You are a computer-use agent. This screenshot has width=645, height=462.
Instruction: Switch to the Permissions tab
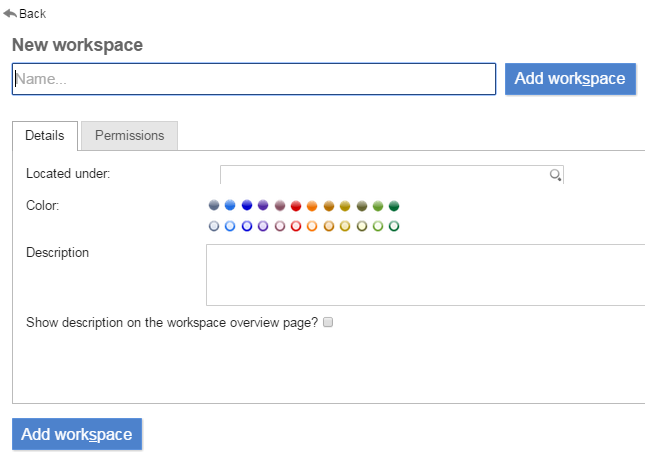point(130,135)
